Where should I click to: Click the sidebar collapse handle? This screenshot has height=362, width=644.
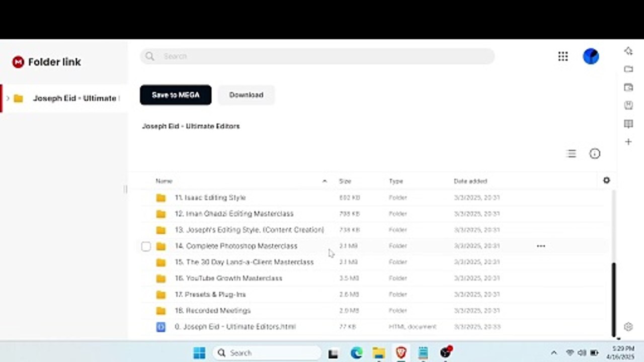[x=125, y=189]
